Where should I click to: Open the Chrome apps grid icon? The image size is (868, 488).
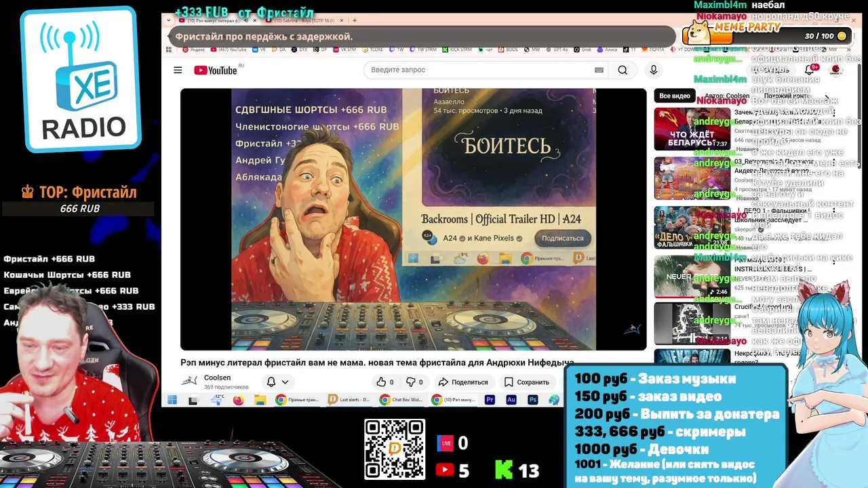pos(169,49)
